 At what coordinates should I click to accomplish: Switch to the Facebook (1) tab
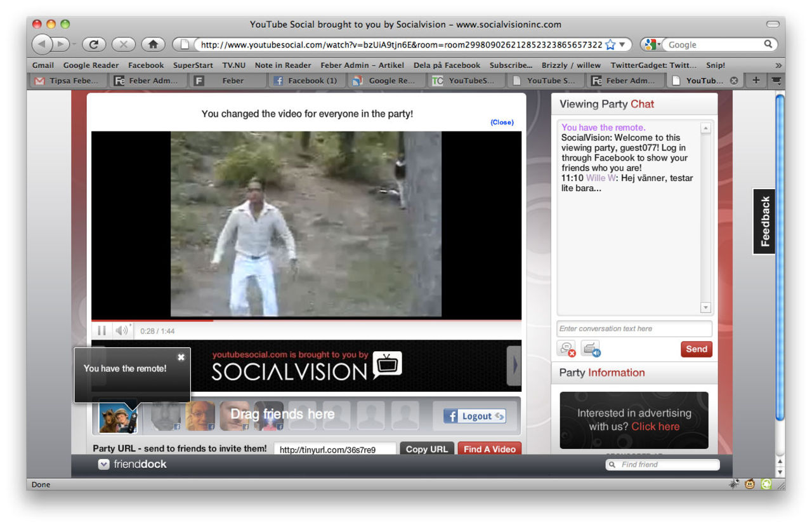(x=309, y=80)
